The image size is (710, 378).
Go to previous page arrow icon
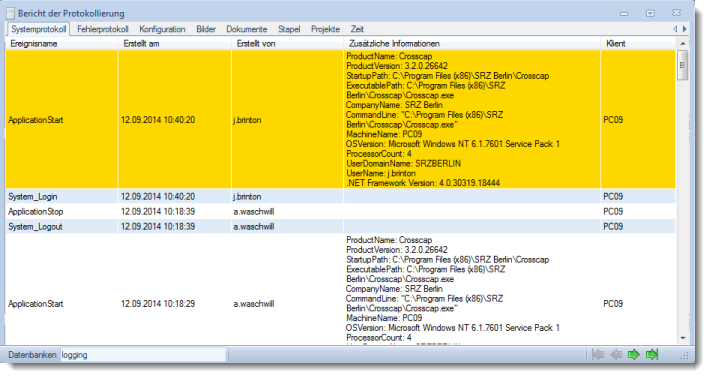pyautogui.click(x=616, y=354)
